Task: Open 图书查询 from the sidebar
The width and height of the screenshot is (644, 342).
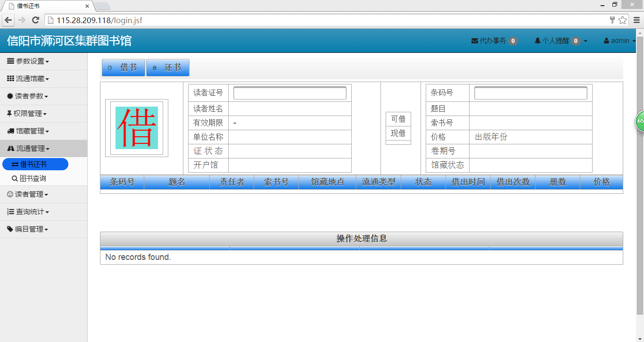Action: [x=33, y=179]
